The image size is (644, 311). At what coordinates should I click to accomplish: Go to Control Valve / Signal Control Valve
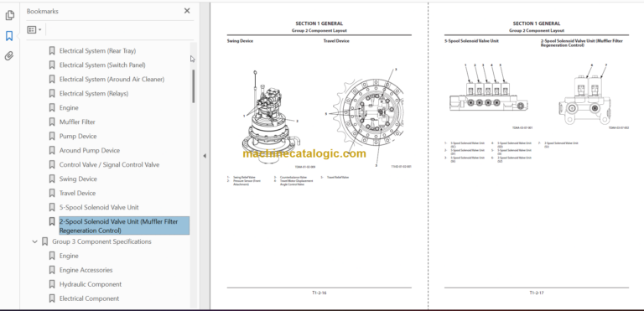coord(109,165)
